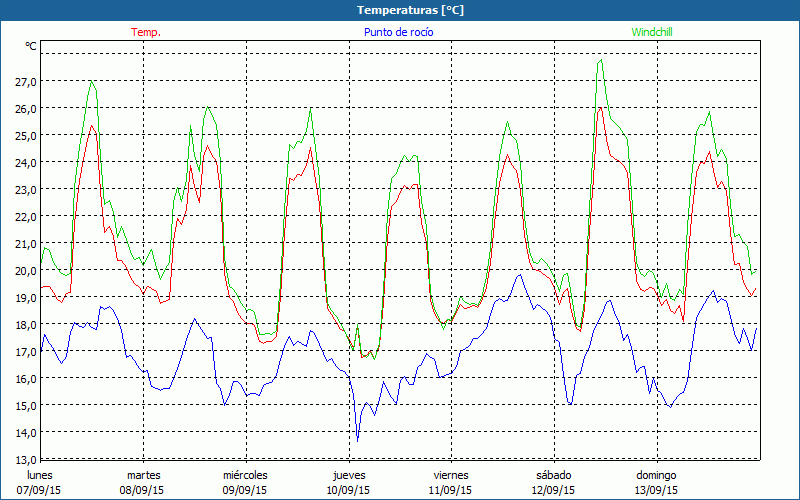The image size is (800, 500).
Task: Click the lunes day label
Action: point(40,475)
